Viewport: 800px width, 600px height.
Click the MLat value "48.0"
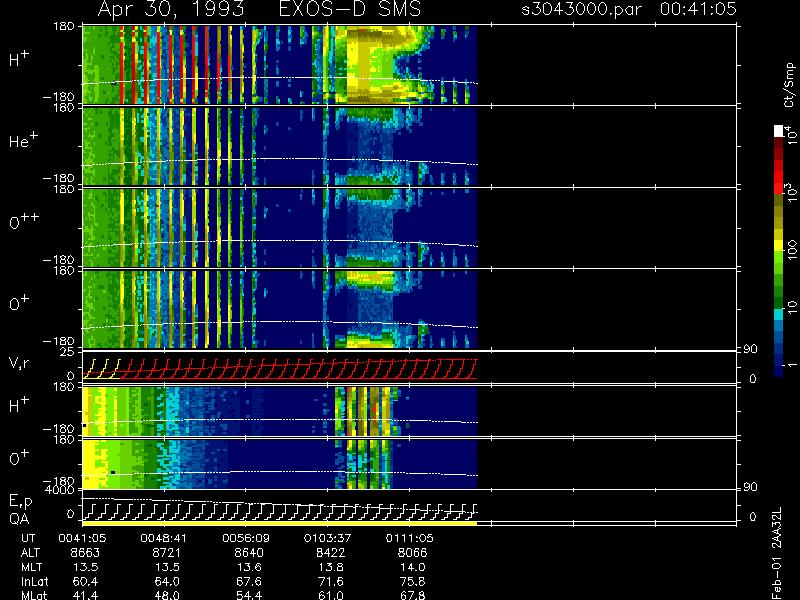(167, 595)
